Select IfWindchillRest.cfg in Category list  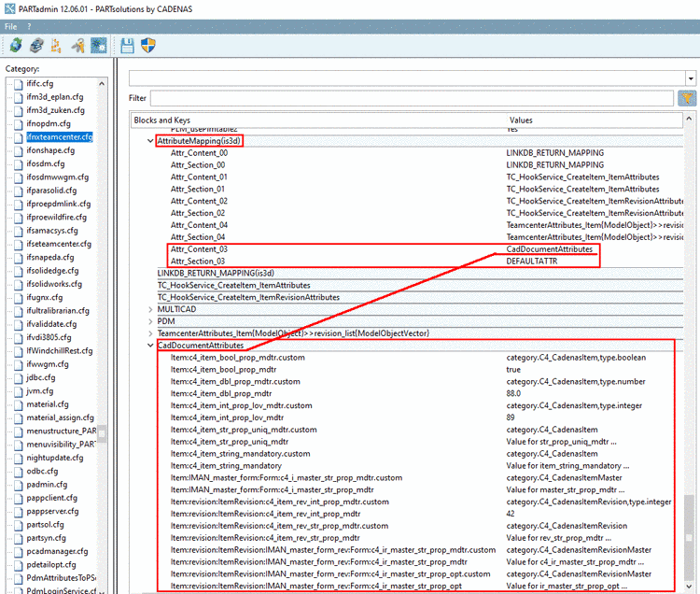[x=60, y=351]
